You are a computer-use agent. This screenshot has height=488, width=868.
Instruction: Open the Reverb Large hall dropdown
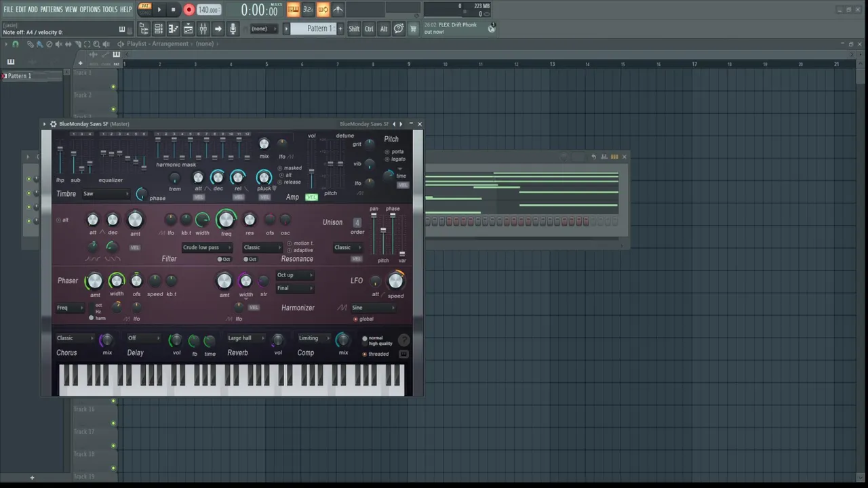click(245, 338)
